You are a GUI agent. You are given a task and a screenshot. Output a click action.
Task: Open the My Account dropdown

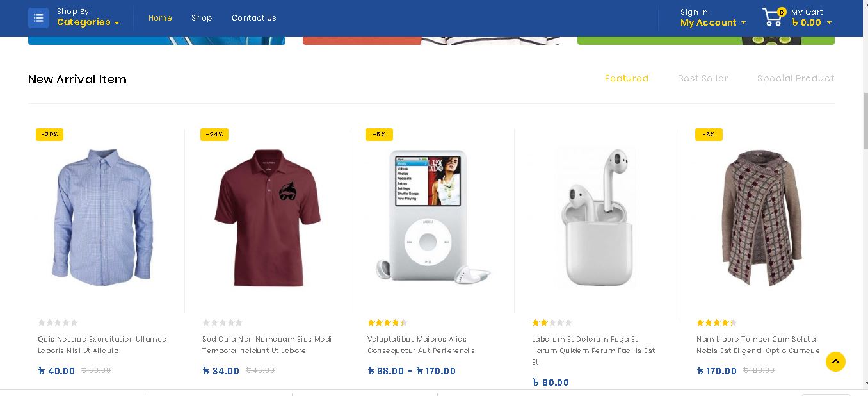click(713, 22)
